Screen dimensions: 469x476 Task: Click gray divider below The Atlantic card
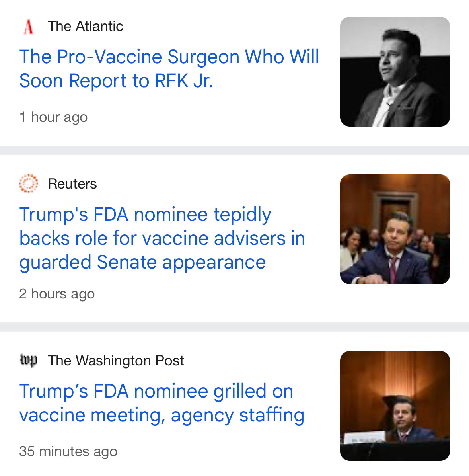tap(235, 150)
